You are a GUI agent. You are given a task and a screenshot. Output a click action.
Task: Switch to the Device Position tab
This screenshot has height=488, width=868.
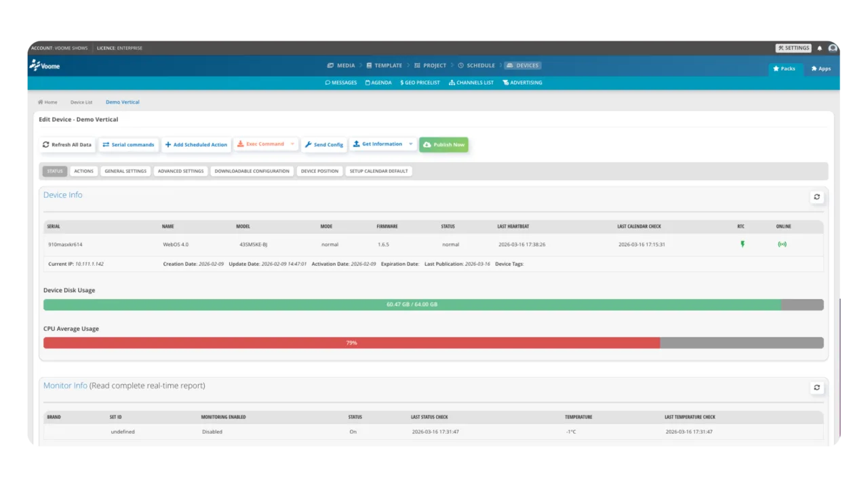(x=319, y=171)
